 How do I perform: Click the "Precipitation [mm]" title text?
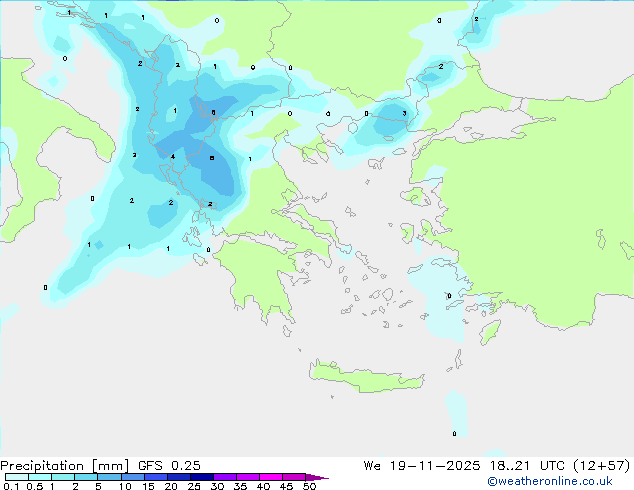point(65,466)
